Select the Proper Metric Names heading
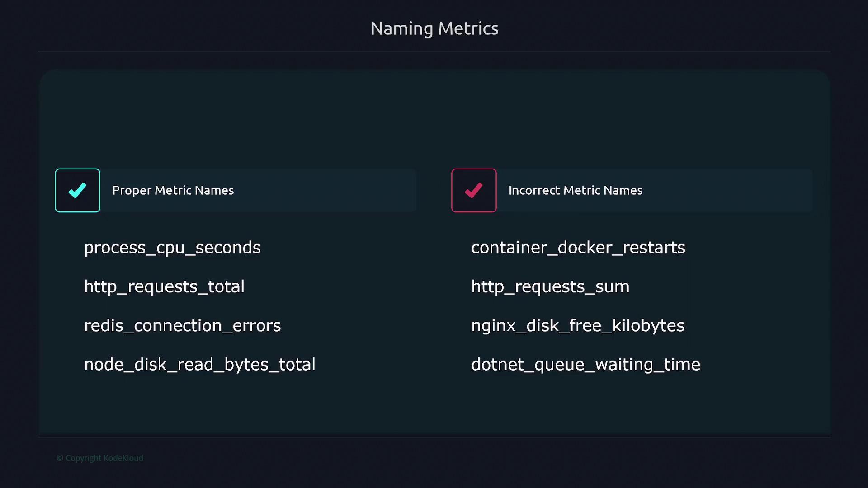 point(173,190)
